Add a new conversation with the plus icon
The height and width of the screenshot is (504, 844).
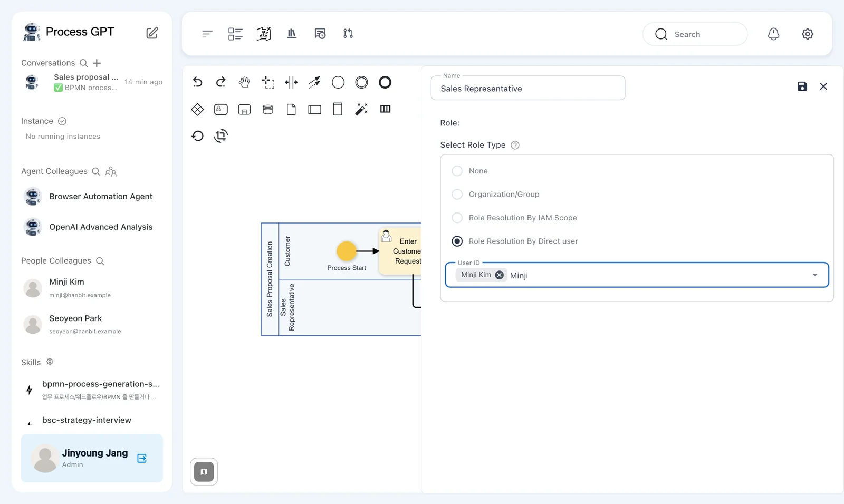click(97, 63)
